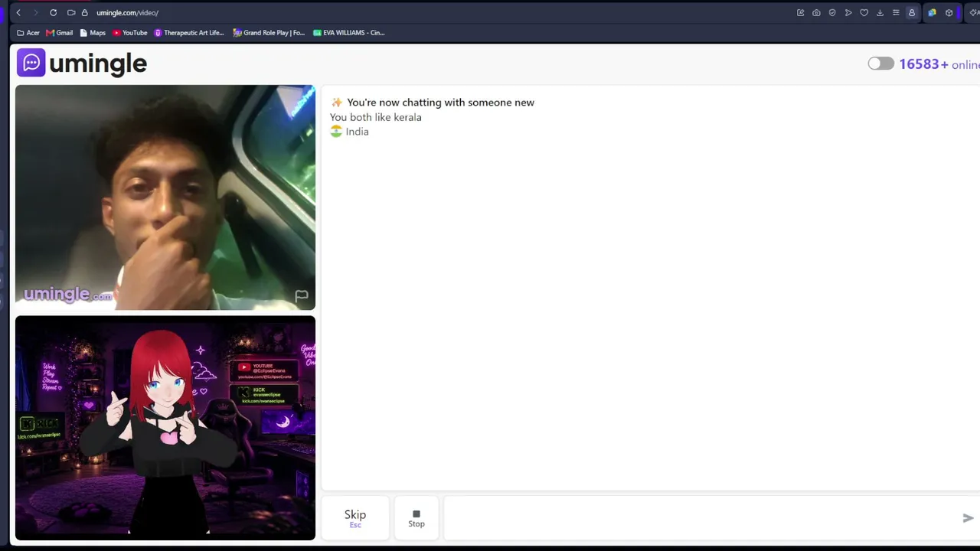Screen dimensions: 980x551
Task: Open the Maps bookmark
Action: click(x=93, y=33)
